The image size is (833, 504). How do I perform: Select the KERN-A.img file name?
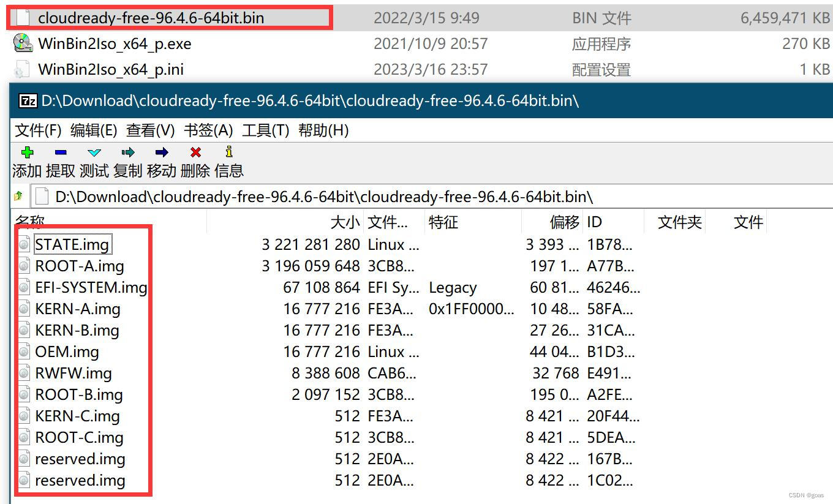(x=78, y=309)
